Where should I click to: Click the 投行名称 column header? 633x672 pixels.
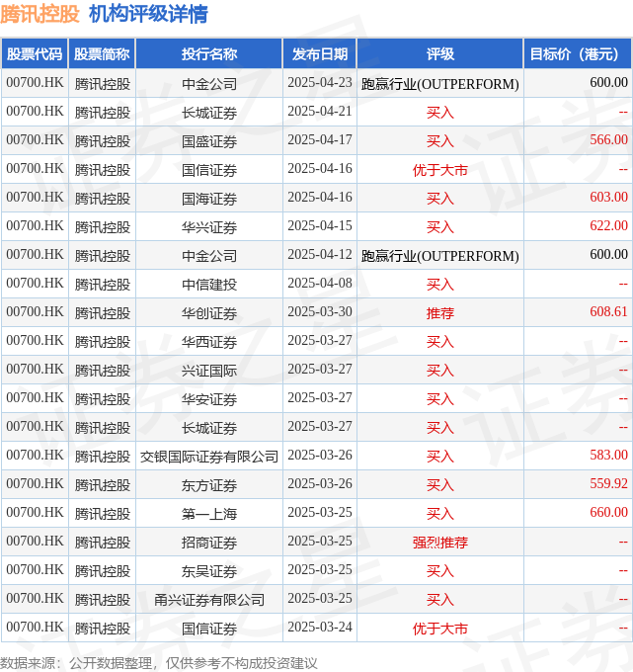pos(209,54)
